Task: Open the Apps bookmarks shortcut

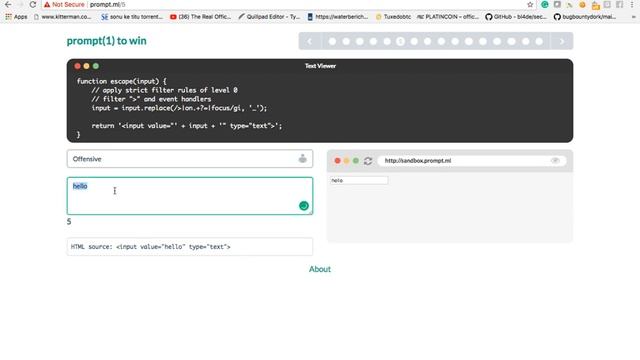Action: 16,17
